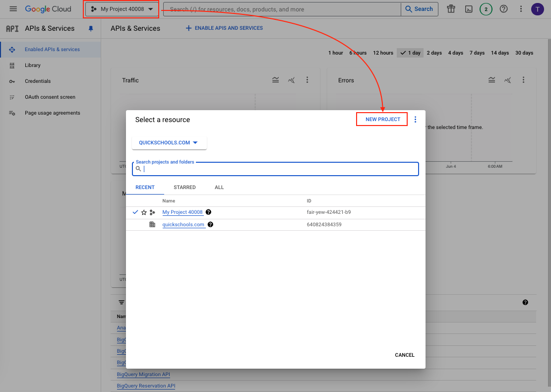The height and width of the screenshot is (392, 551).
Task: Open Traffic chart more options
Action: point(307,80)
